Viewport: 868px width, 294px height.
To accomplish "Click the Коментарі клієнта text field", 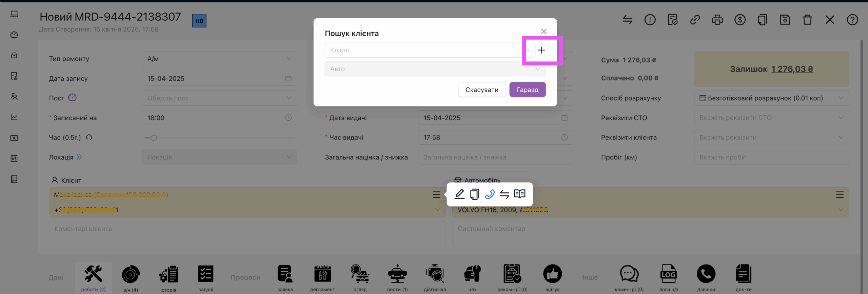I will 247,234.
